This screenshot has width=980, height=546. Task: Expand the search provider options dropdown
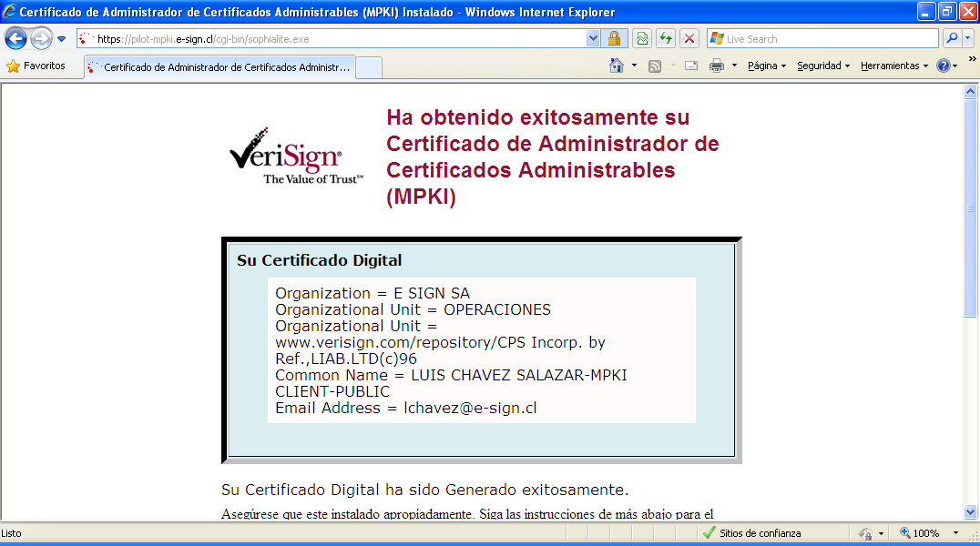point(967,39)
